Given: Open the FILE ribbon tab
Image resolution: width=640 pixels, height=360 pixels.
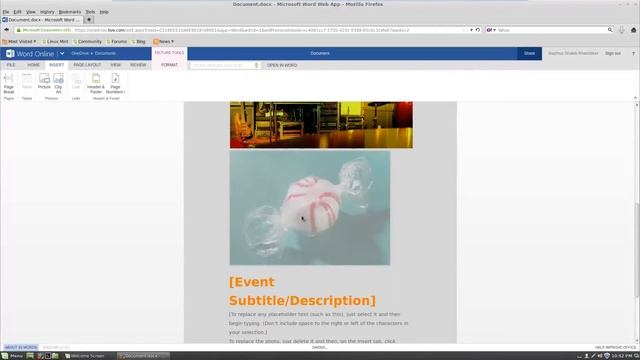Looking at the screenshot, I should pyautogui.click(x=11, y=65).
